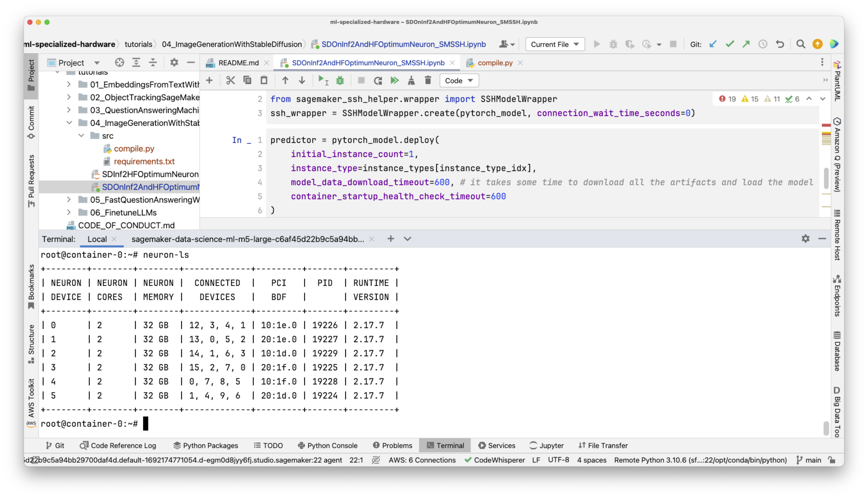Image resolution: width=868 pixels, height=498 pixels.
Task: Click the main git branch widget
Action: click(x=809, y=460)
